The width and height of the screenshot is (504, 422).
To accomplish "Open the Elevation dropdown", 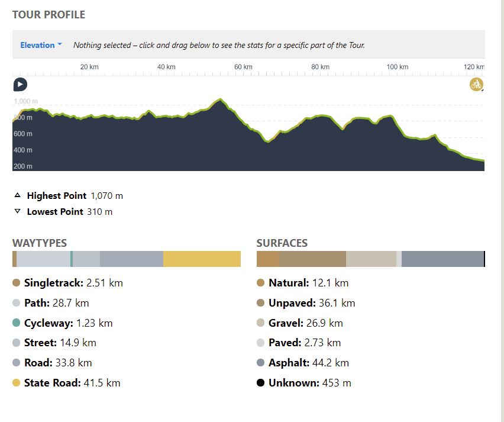I will click(41, 45).
